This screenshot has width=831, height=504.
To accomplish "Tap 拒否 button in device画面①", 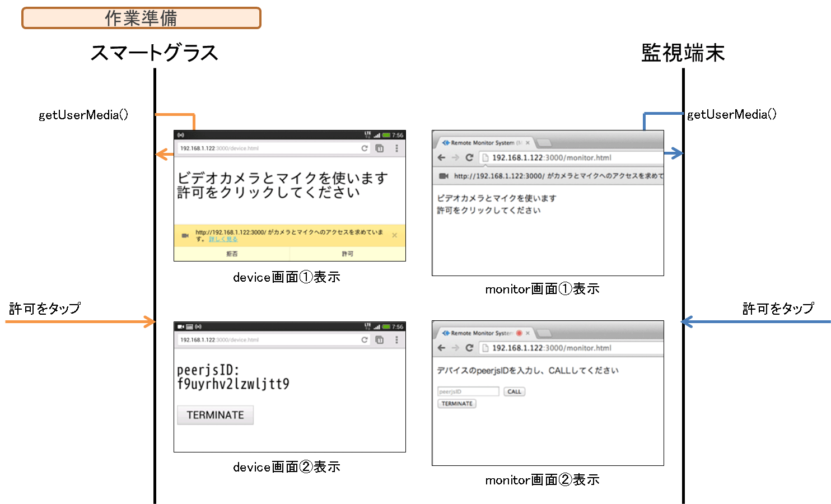I will coord(232,254).
